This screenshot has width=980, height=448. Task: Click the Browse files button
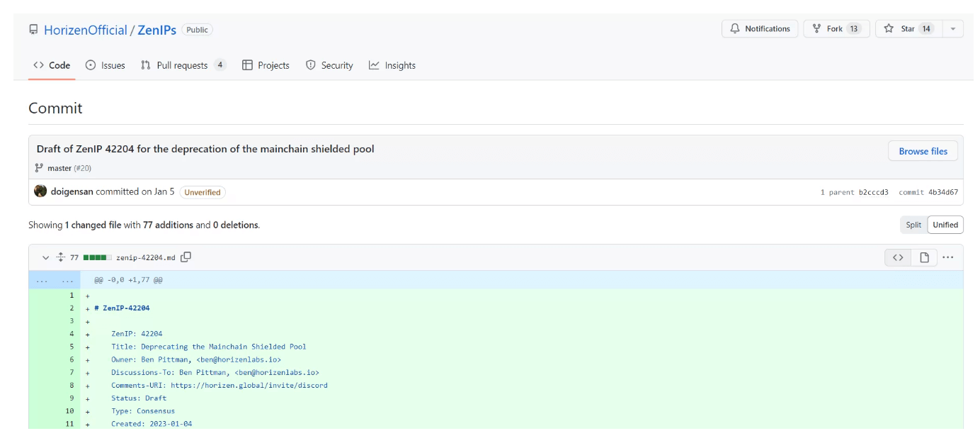coord(923,151)
